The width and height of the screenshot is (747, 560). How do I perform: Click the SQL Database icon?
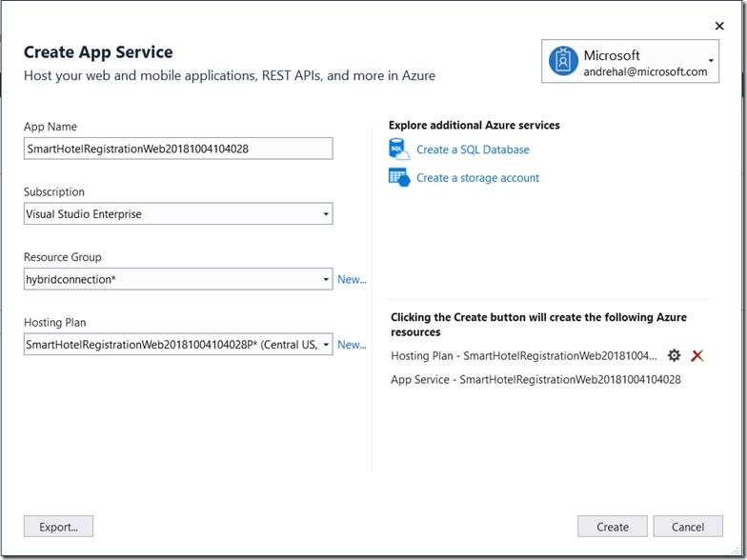coord(399,149)
